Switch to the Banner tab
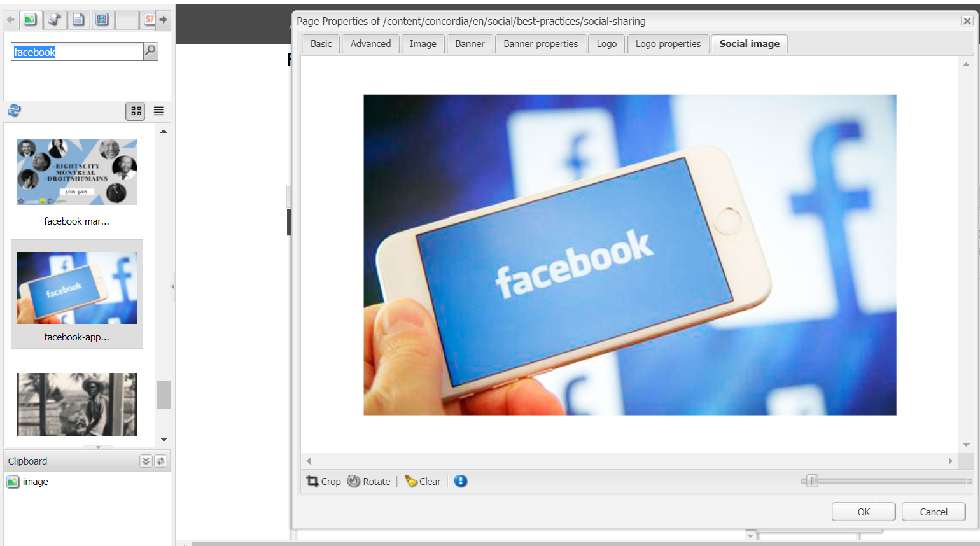 pyautogui.click(x=470, y=44)
